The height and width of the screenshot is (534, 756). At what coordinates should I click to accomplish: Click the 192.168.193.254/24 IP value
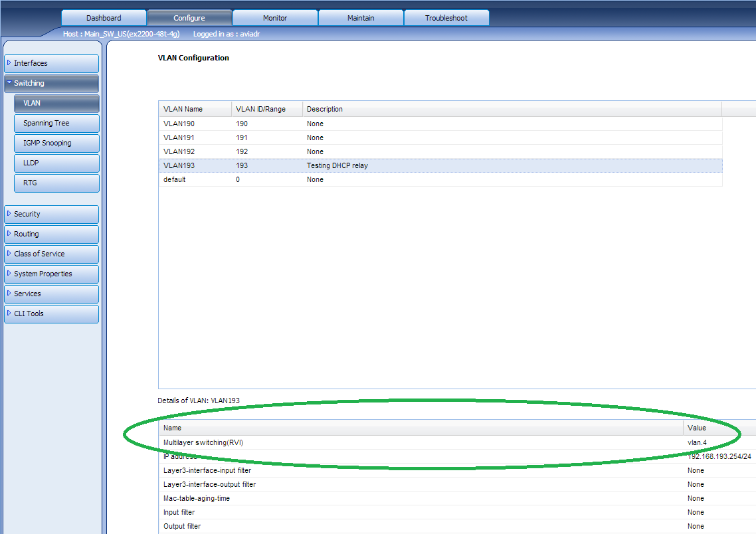pyautogui.click(x=719, y=456)
